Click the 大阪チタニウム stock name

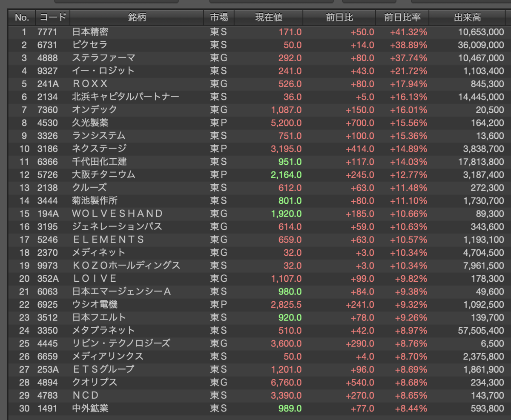103,174
